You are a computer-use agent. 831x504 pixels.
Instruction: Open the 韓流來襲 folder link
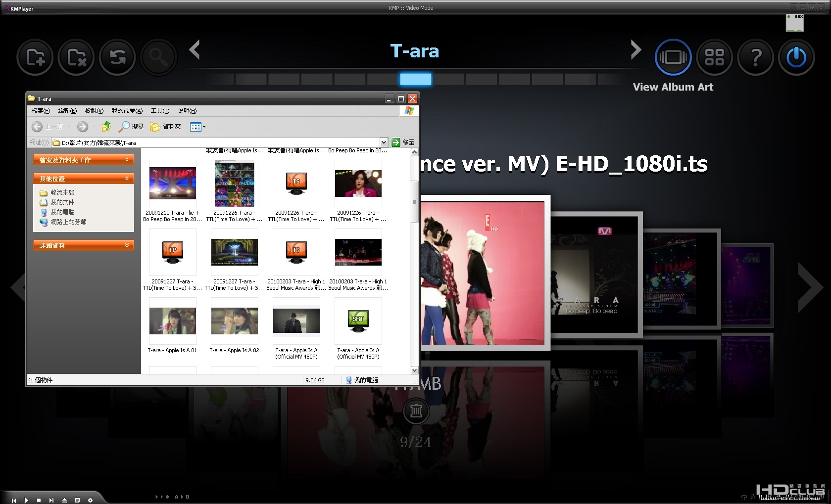(x=57, y=192)
